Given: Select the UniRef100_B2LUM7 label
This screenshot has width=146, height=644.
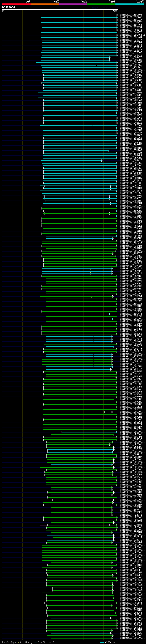Looking at the screenshot, I should coord(131,572).
